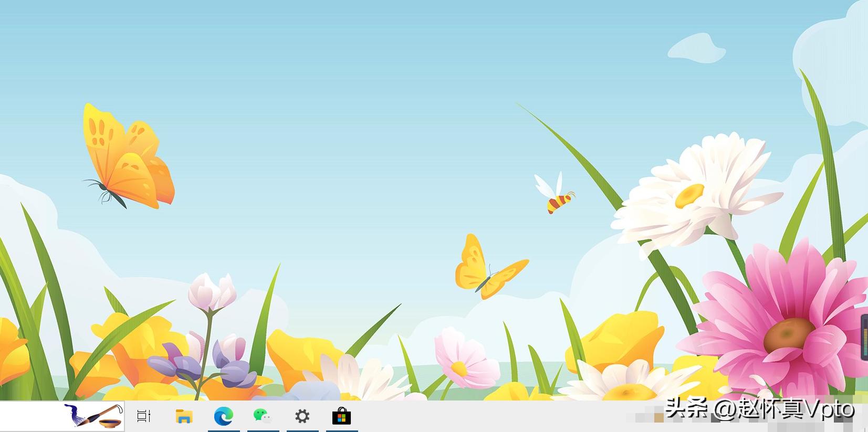This screenshot has height=432, width=868.
Task: Open Microsoft Store from the taskbar
Action: (341, 417)
